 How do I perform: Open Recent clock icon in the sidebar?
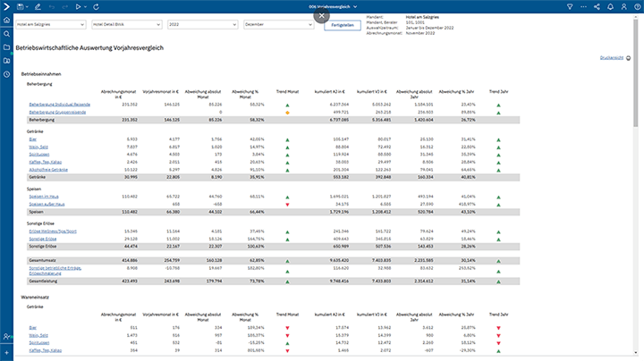(x=6, y=74)
